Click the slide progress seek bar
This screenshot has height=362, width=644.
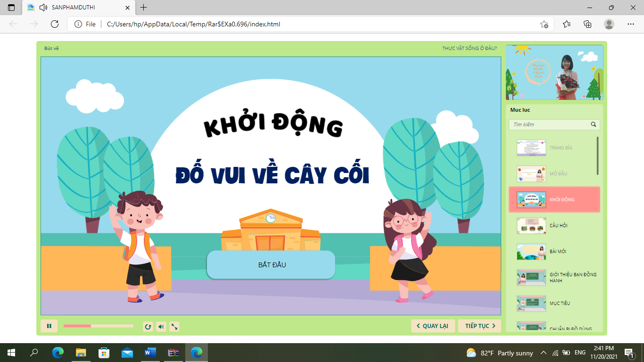point(98,326)
